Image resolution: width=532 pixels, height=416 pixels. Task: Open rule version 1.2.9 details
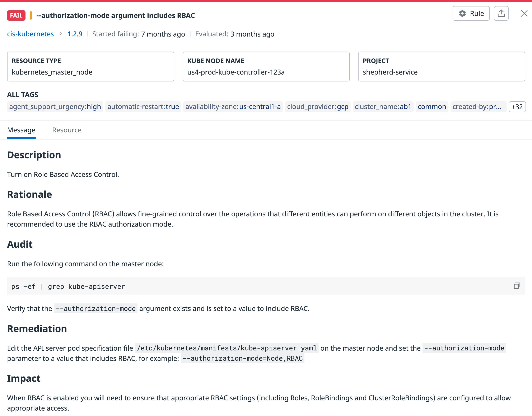click(75, 34)
